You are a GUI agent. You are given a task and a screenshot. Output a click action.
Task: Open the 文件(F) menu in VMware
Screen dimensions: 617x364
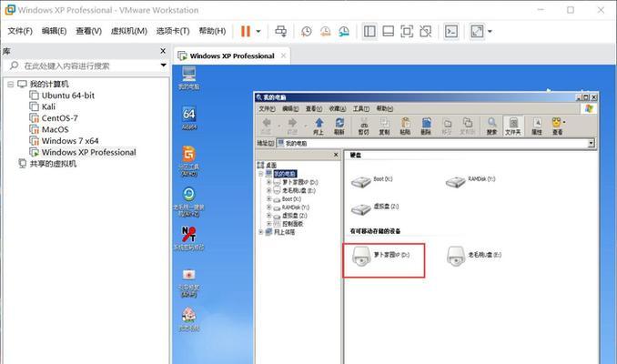[20, 31]
